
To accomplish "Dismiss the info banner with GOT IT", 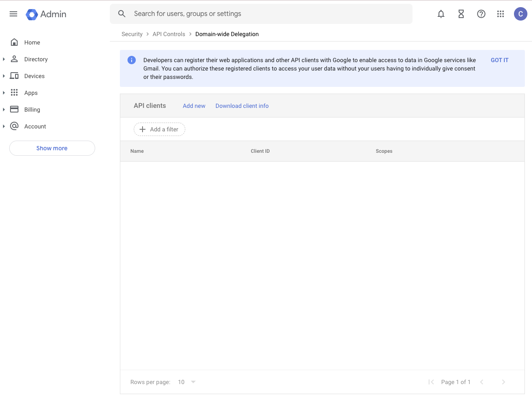I will tap(499, 60).
